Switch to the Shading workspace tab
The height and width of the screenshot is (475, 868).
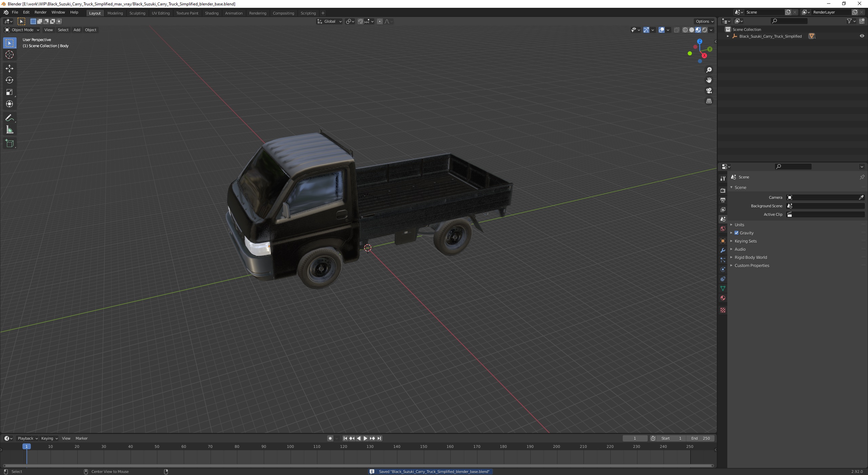click(x=212, y=13)
